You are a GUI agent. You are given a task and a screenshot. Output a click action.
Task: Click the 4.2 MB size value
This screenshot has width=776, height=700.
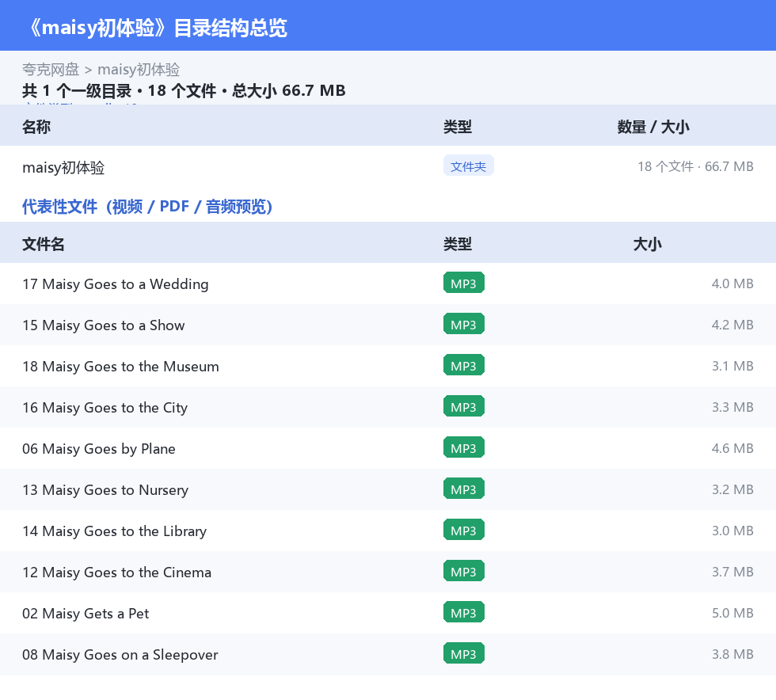pos(732,325)
